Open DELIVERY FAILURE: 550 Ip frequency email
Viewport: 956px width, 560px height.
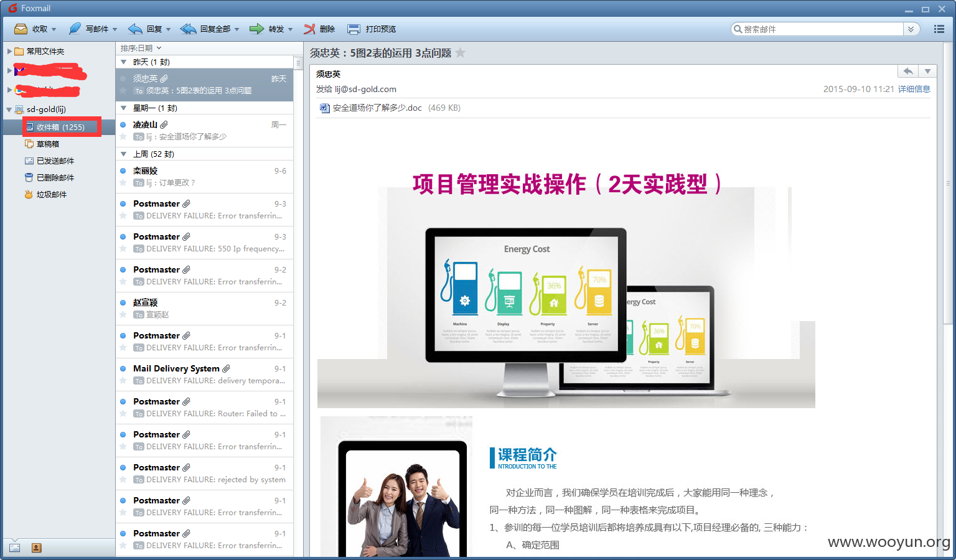(204, 243)
